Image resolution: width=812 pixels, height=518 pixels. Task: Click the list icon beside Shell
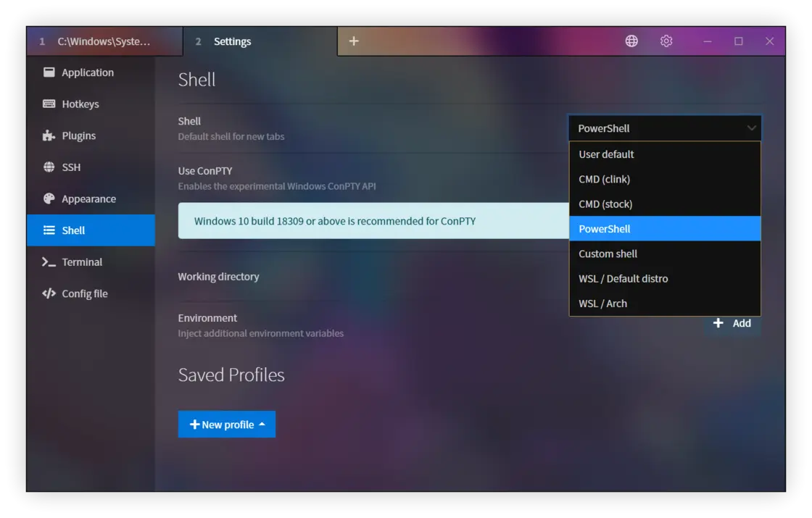coord(49,230)
